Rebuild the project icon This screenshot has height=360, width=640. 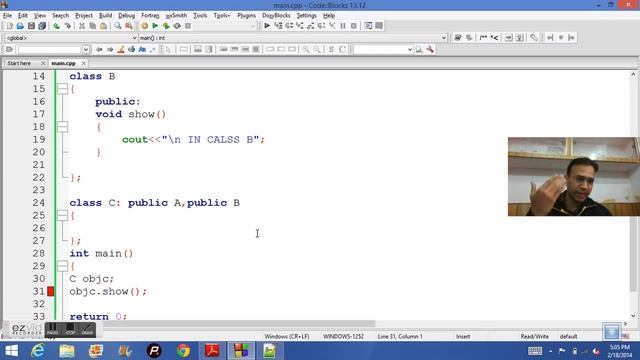[x=177, y=26]
